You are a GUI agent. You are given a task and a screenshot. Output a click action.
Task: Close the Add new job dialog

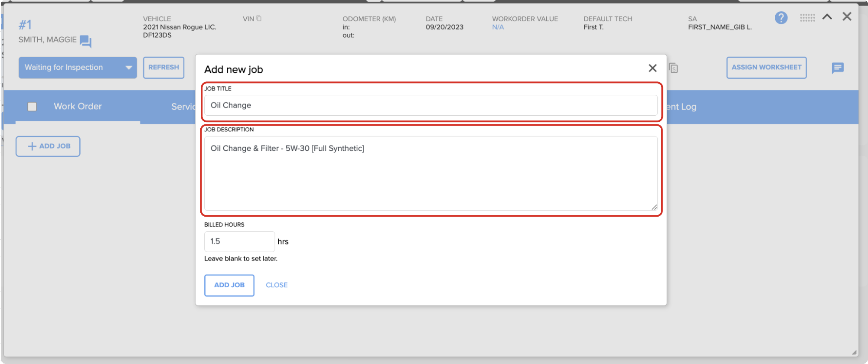(653, 68)
